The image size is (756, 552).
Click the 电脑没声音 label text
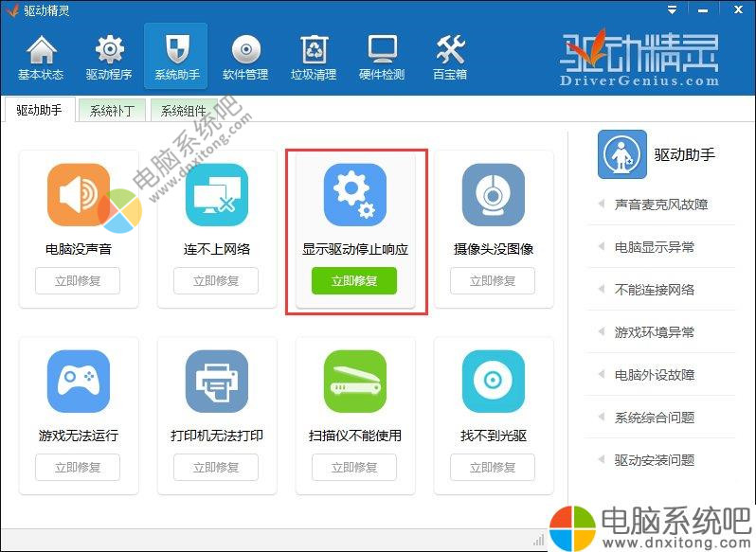pyautogui.click(x=79, y=249)
